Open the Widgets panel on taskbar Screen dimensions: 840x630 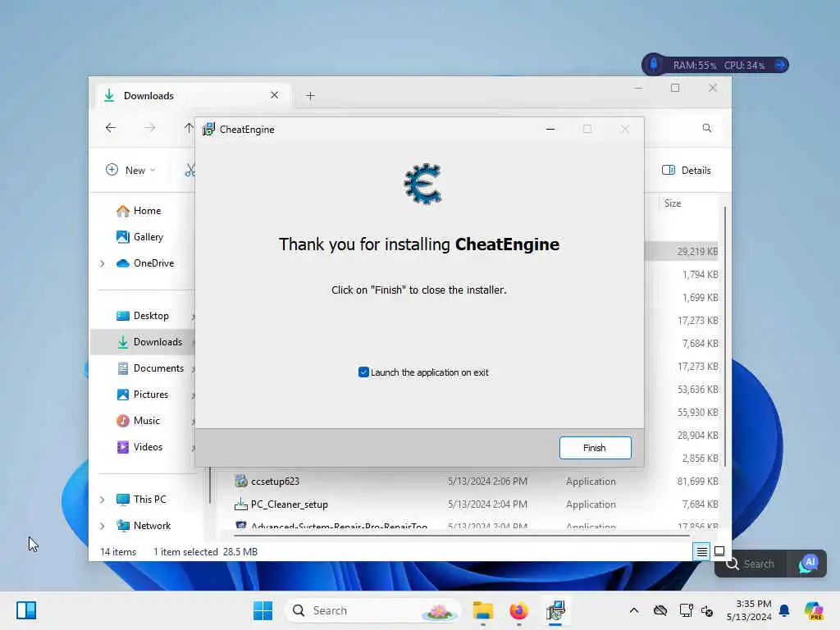[25, 610]
